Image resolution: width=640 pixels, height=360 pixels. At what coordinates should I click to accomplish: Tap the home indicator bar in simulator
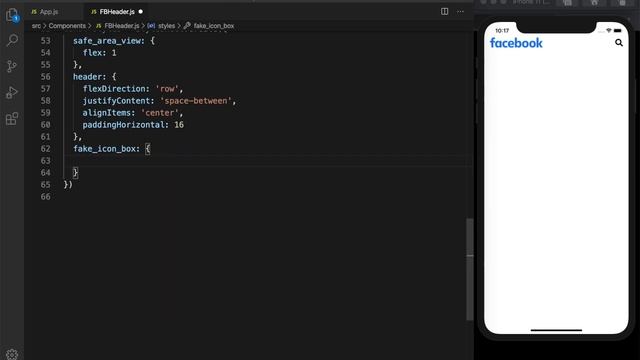pyautogui.click(x=556, y=330)
